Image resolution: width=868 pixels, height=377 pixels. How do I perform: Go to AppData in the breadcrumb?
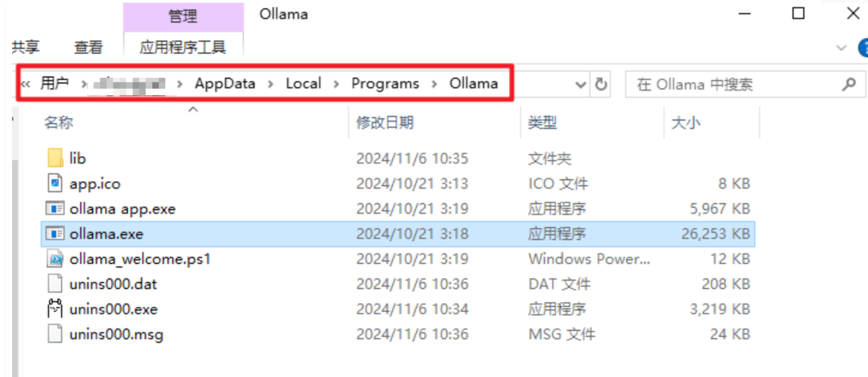click(x=225, y=83)
